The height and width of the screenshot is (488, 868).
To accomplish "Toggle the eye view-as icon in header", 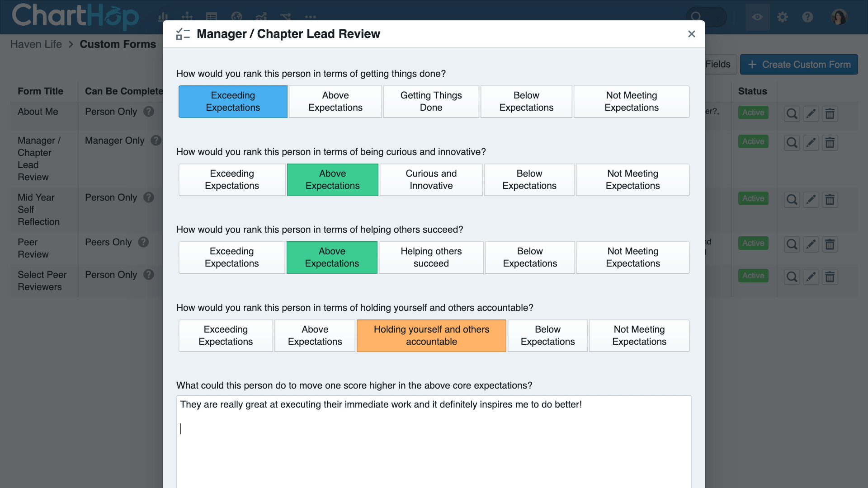I will coord(757,17).
